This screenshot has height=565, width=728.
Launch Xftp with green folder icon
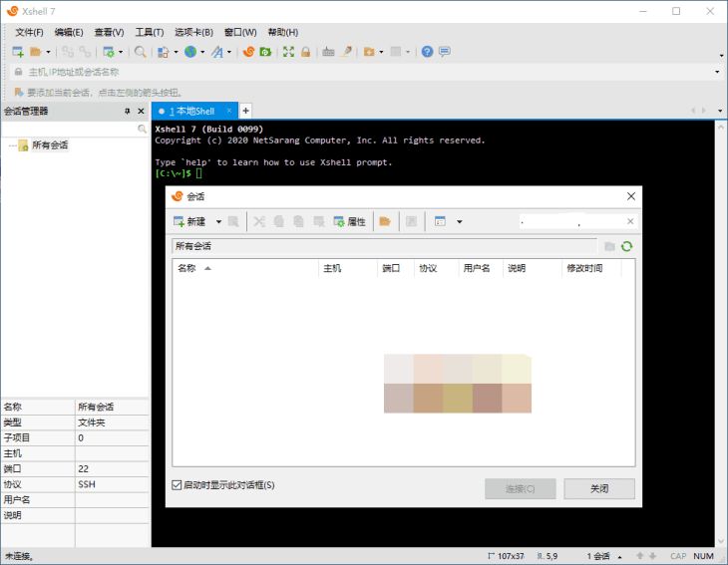265,52
